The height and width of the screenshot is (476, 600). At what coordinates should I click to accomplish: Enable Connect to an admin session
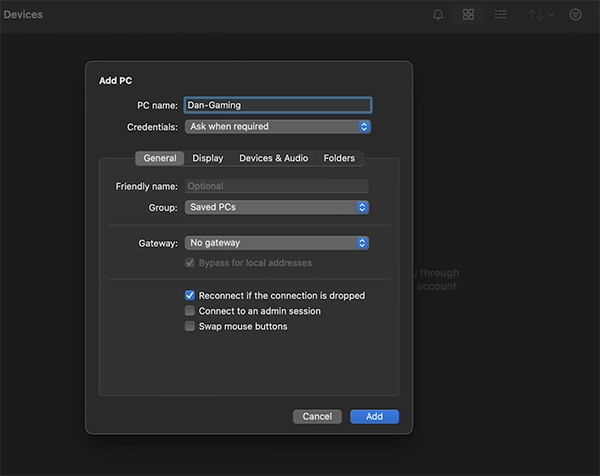pyautogui.click(x=189, y=311)
